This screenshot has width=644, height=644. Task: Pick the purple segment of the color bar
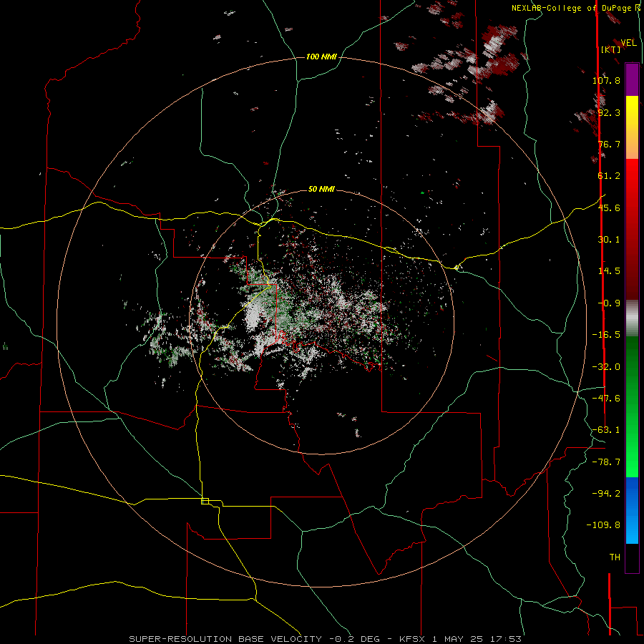(x=632, y=79)
